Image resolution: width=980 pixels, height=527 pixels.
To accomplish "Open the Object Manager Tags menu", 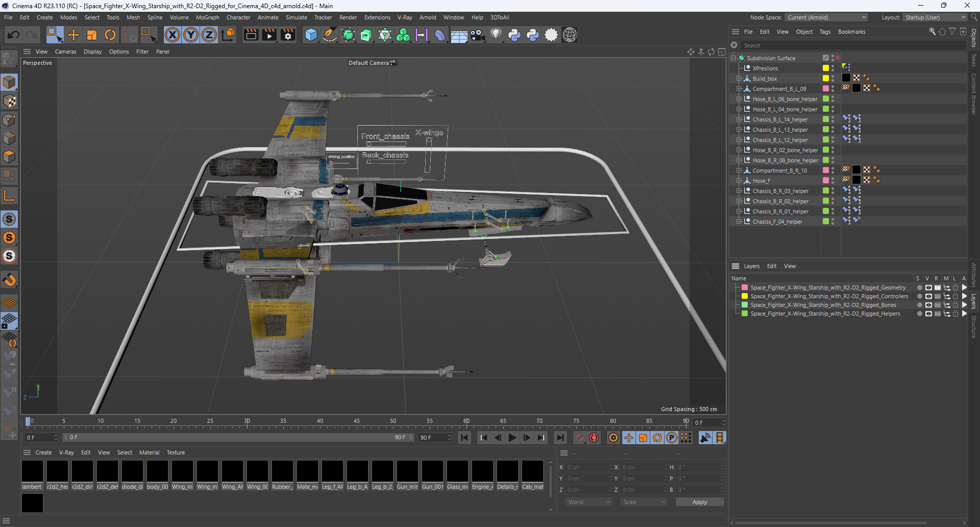I will (x=825, y=32).
